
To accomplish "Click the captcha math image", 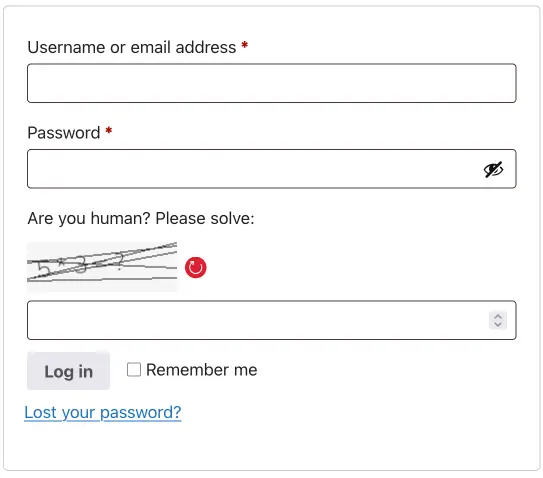I will tap(102, 267).
